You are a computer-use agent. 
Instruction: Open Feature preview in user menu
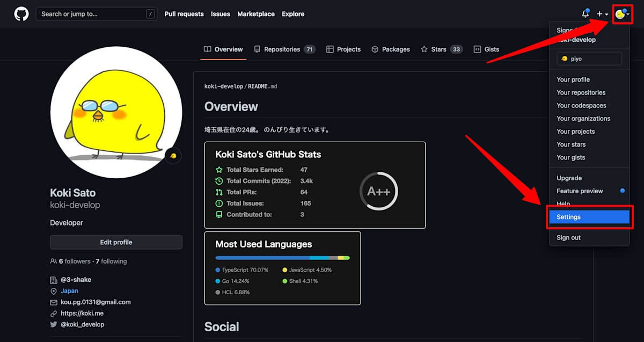click(589, 191)
